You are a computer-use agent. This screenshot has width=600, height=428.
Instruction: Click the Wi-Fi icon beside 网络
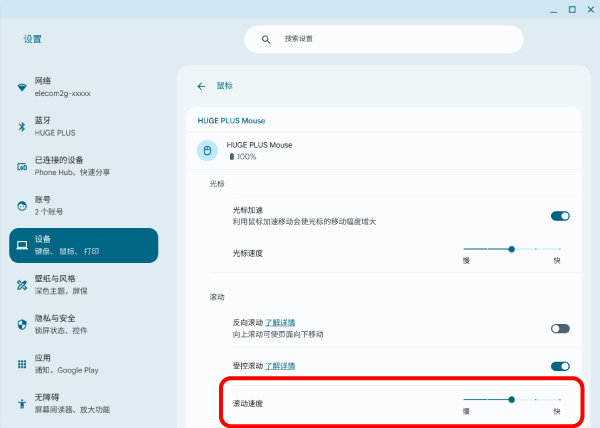pos(22,87)
